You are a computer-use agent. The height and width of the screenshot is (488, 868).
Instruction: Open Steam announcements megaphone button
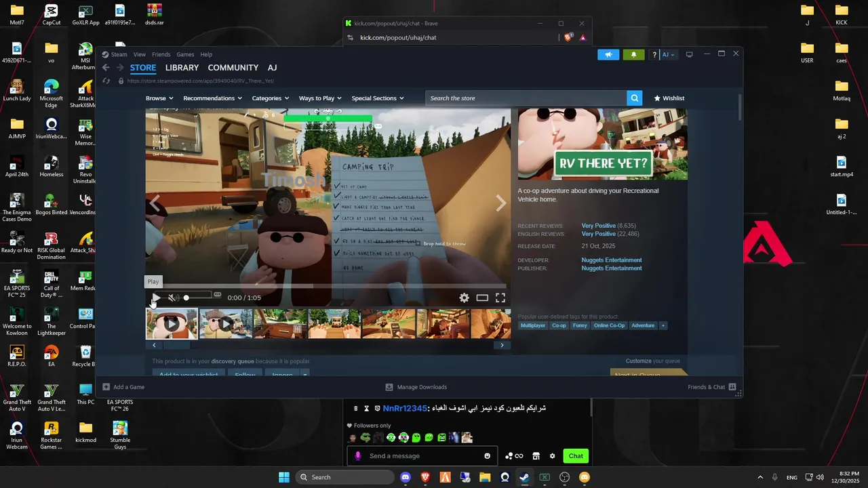(x=608, y=55)
